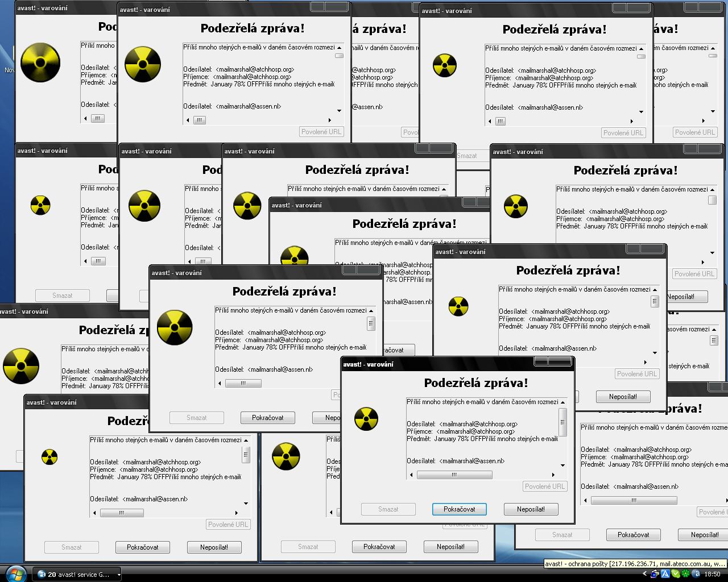This screenshot has height=582, width=728.
Task: Click horizontal scrollbar thumb in bottom-right corner dialog
Action: (x=634, y=501)
